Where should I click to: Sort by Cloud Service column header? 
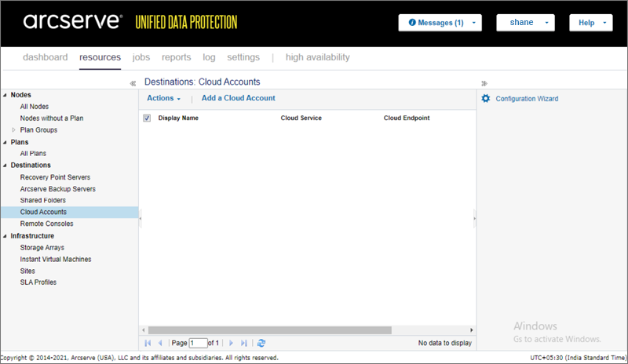click(301, 118)
